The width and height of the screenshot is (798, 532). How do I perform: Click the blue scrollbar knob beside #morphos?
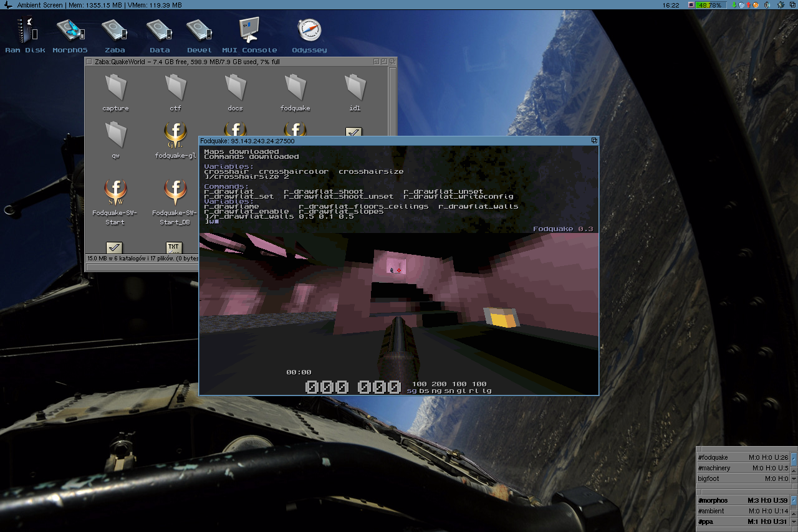pos(794,500)
